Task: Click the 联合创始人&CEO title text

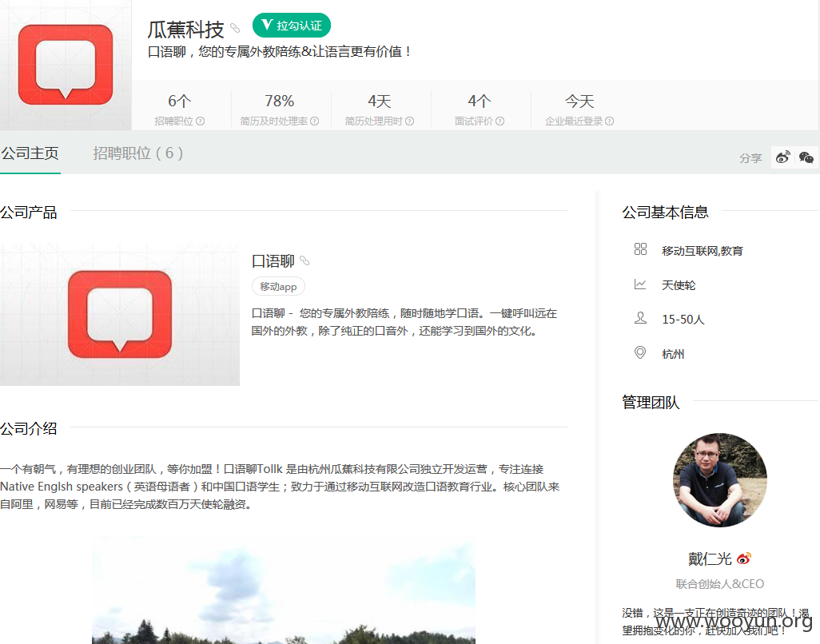Action: click(x=719, y=584)
